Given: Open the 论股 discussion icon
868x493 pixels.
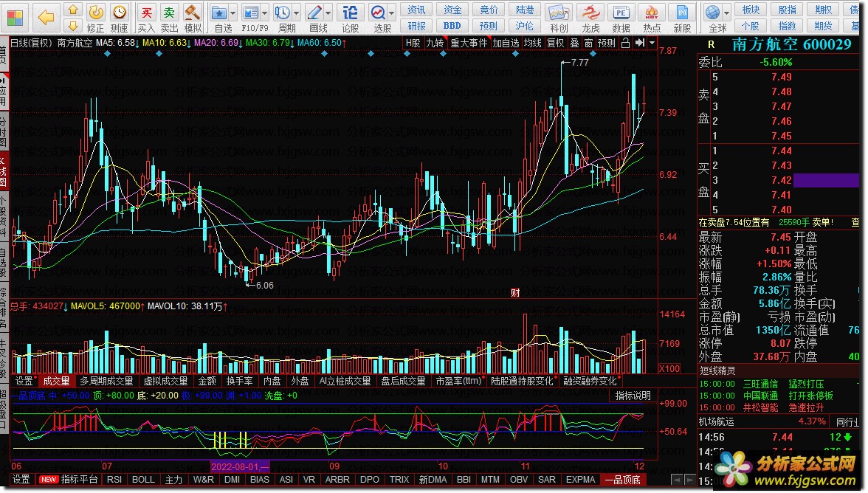Looking at the screenshot, I should (x=350, y=12).
